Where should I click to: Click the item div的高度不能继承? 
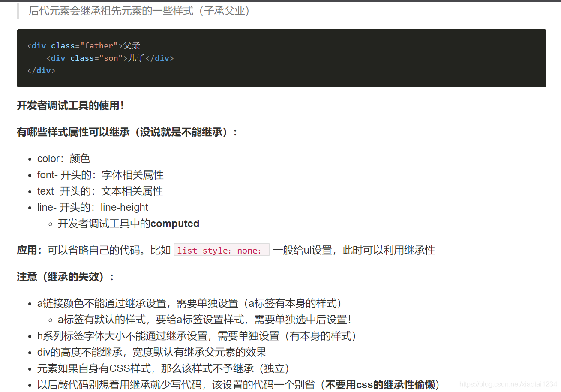[152, 352]
